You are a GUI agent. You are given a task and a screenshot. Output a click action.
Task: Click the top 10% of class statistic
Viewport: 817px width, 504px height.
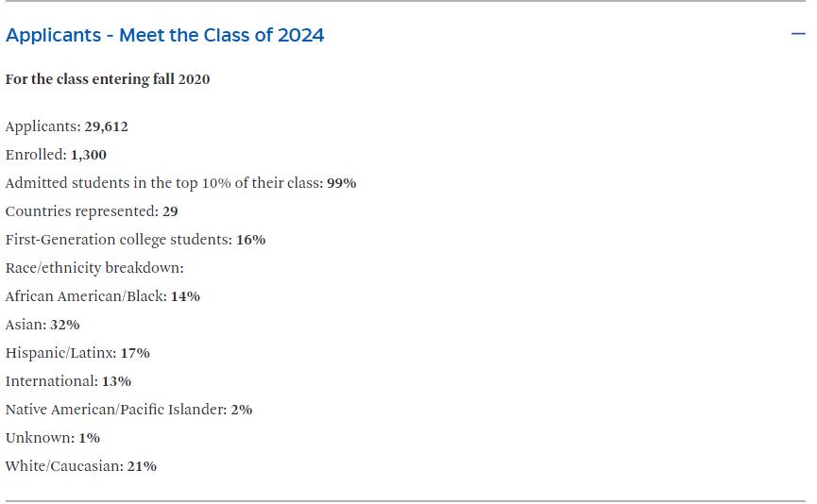[x=180, y=183]
